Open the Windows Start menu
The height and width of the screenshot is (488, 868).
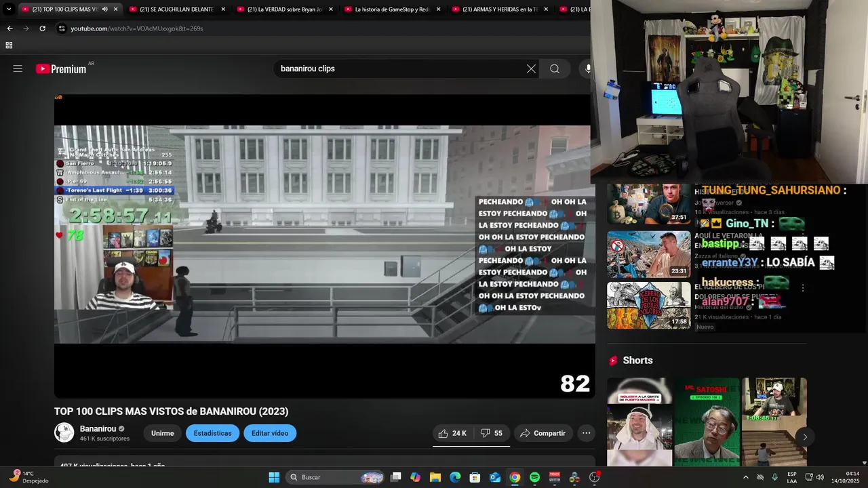pyautogui.click(x=274, y=477)
